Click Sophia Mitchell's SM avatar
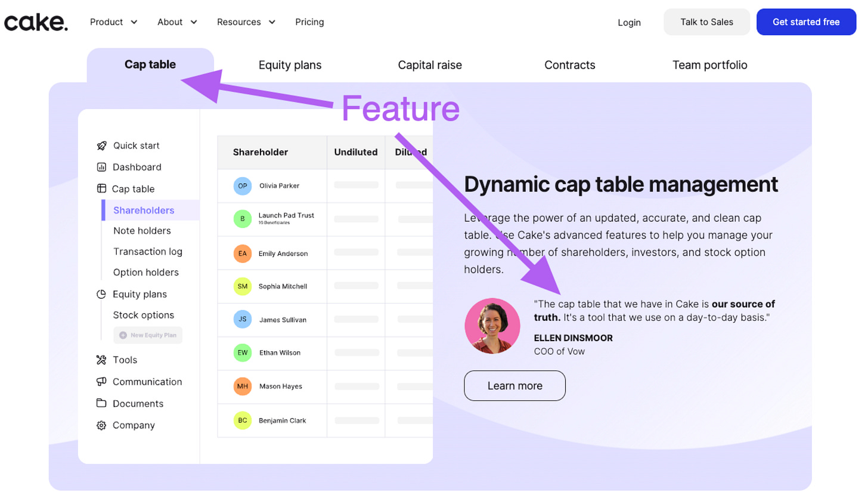 click(243, 286)
